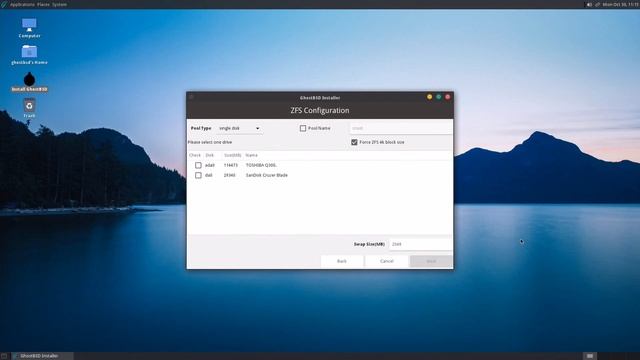This screenshot has width=640, height=360.
Task: Click the Name column header
Action: point(251,155)
